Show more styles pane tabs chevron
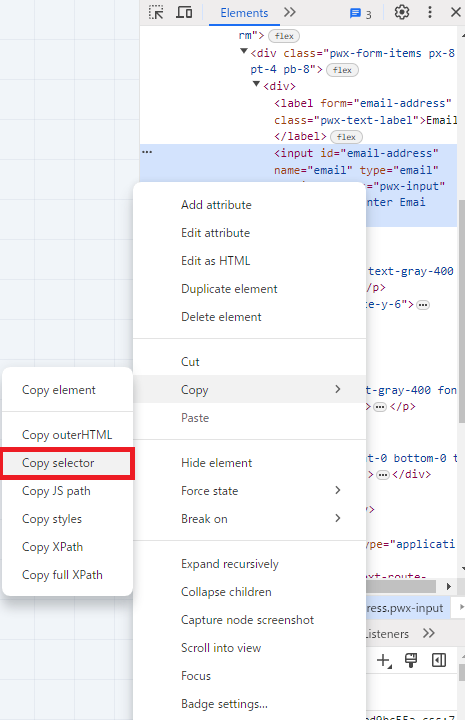 pyautogui.click(x=429, y=633)
